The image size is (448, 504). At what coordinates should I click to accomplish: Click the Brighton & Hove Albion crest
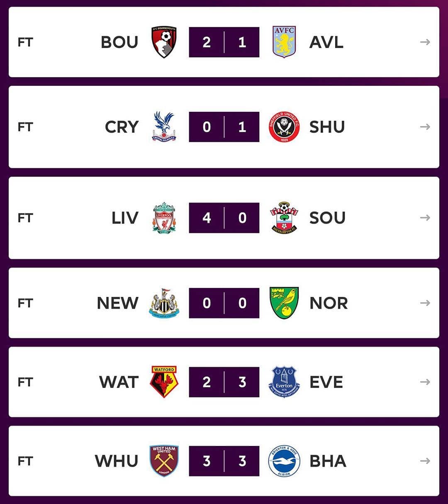(284, 461)
